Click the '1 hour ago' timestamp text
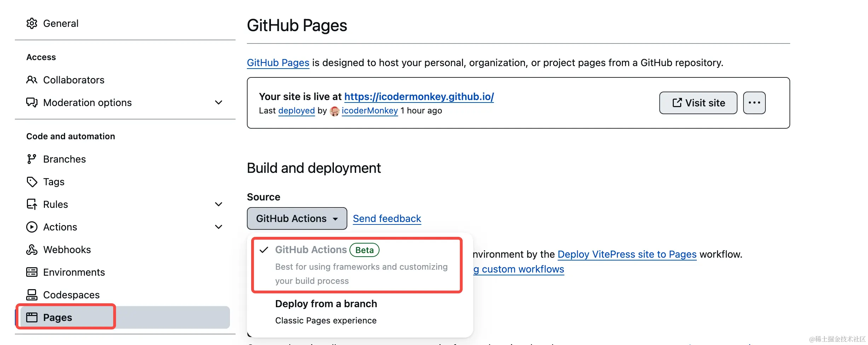Viewport: 868px width, 345px height. tap(421, 111)
